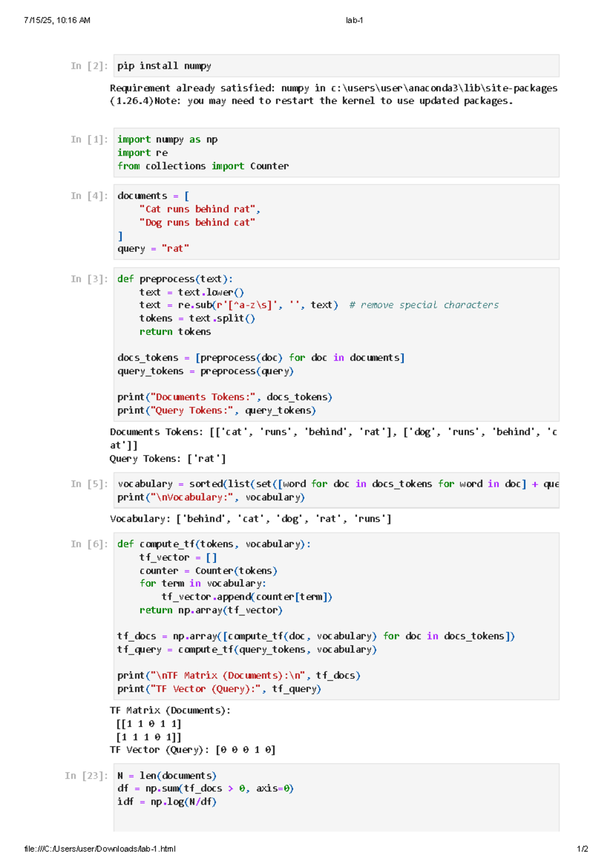
Task: Select the numpy import code cell
Action: coord(336,152)
